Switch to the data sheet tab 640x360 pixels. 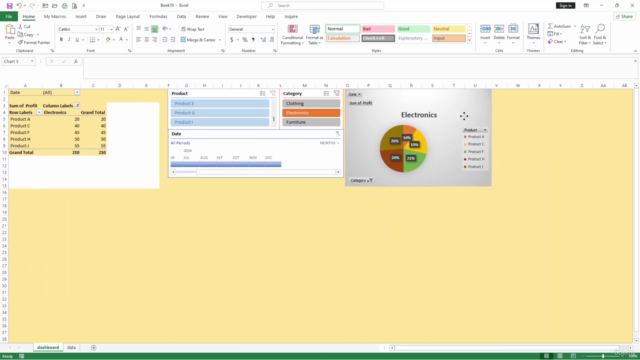click(71, 347)
